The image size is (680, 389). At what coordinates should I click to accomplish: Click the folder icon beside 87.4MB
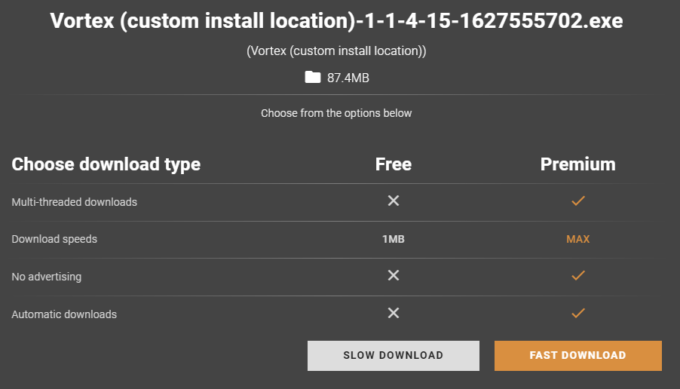tap(313, 77)
